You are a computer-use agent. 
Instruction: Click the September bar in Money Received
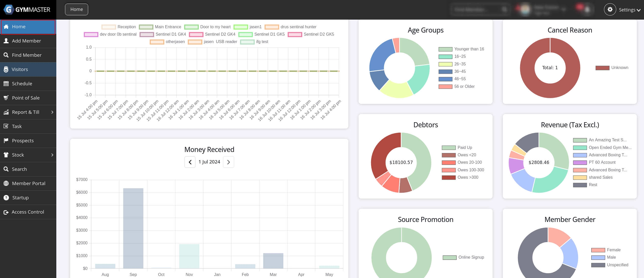133,228
